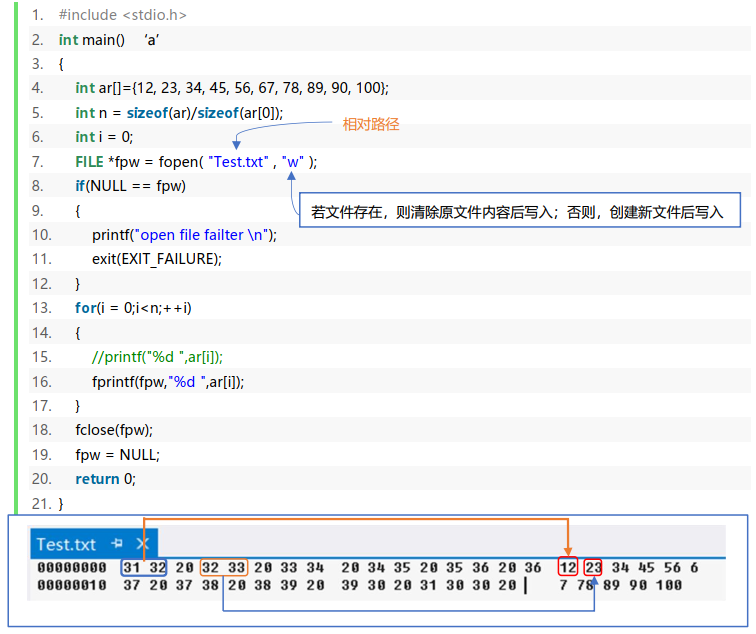The height and width of the screenshot is (634, 756).
Task: Click the for(i = 0;i<n;++i) line
Action: pos(133,308)
